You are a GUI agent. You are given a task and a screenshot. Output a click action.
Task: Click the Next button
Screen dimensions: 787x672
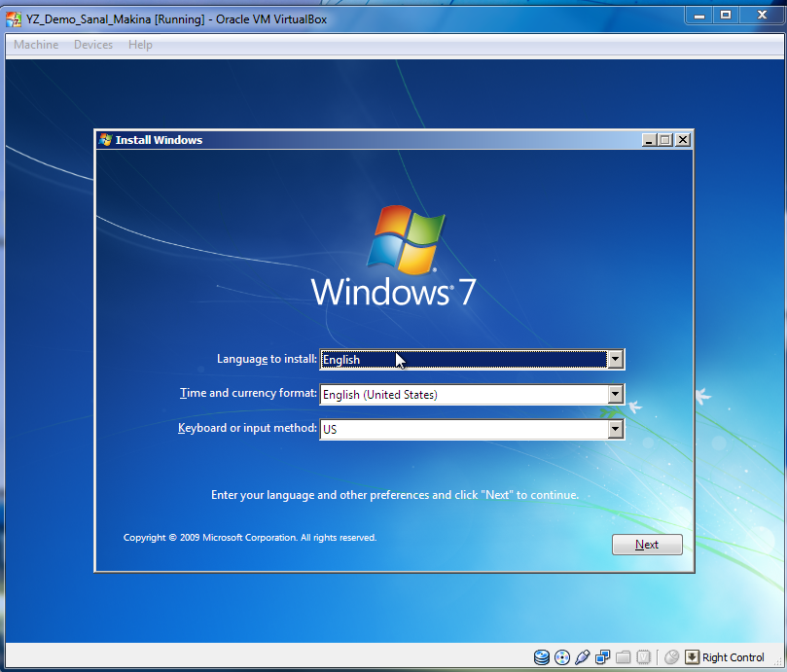[x=647, y=545]
